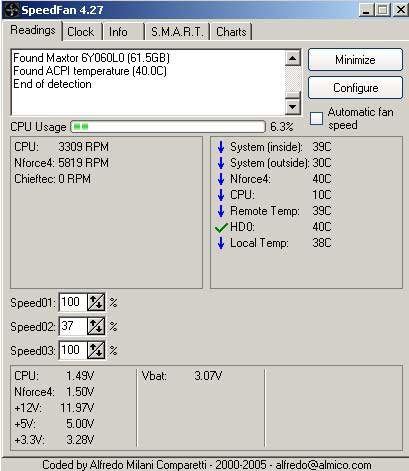Click the HD0 temperature value '40C'
Image resolution: width=409 pixels, height=471 pixels.
322,227
